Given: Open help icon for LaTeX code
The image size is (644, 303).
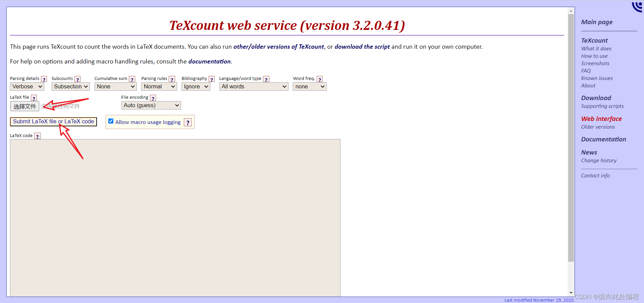Looking at the screenshot, I should pos(37,136).
